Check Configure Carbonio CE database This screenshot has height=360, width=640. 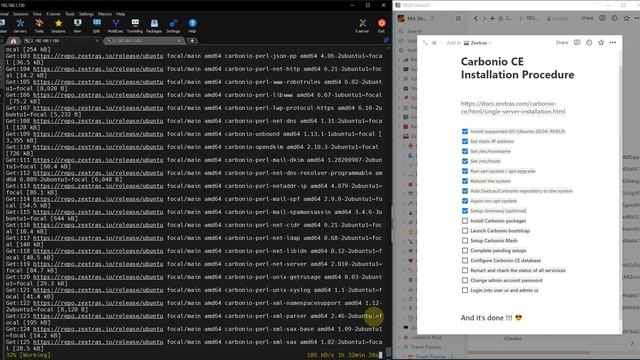pyautogui.click(x=464, y=260)
